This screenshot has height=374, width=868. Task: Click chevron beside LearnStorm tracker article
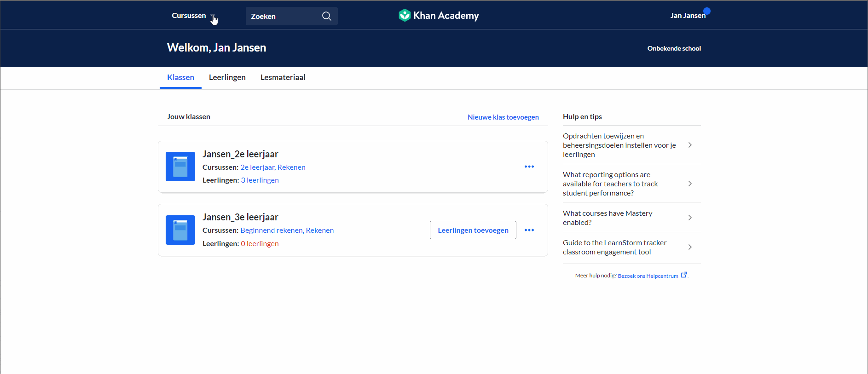pos(690,247)
